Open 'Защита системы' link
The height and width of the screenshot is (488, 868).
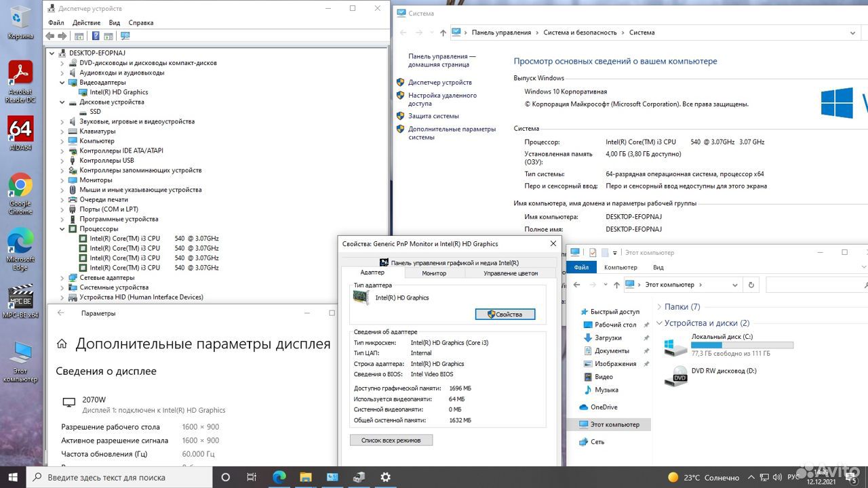[x=433, y=116]
